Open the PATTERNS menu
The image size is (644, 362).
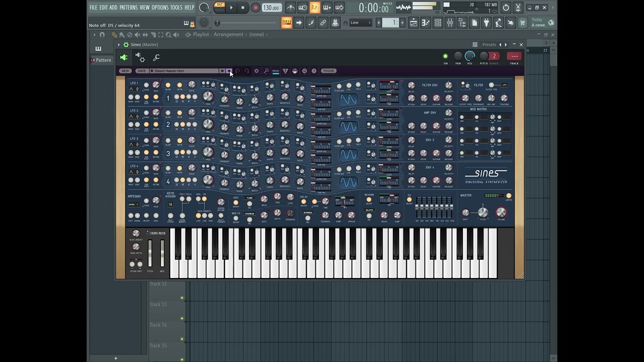coord(128,8)
